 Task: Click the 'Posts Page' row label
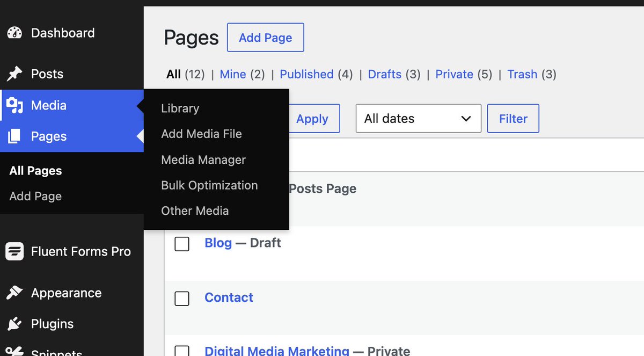[323, 188]
